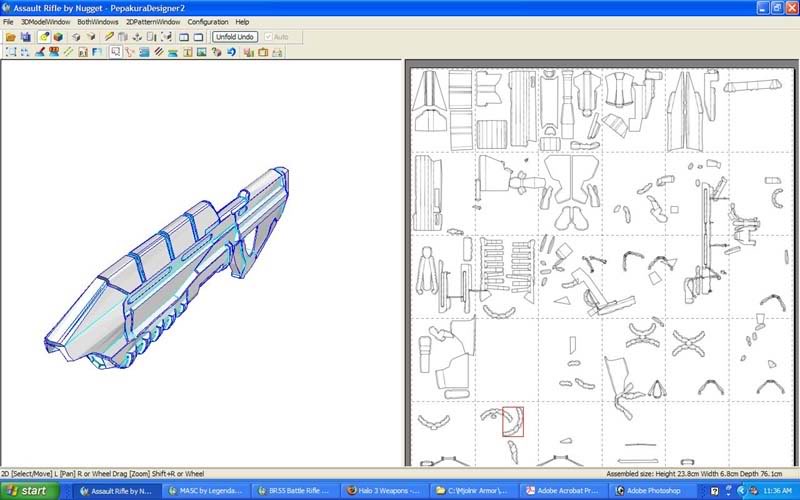Switch to Halo 3 Weapons browser window
The width and height of the screenshot is (800, 500).
[383, 491]
